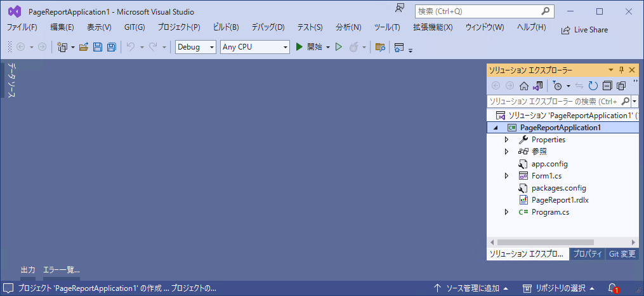Select packages.config in Solution Explorer
The width and height of the screenshot is (644, 296).
pyautogui.click(x=558, y=188)
